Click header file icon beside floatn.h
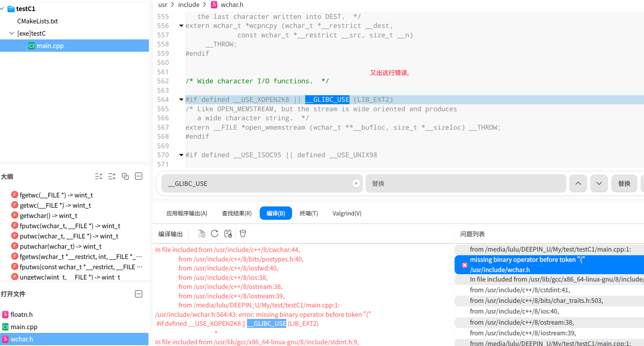Viewport: 644px width, 346px height. (x=5, y=314)
